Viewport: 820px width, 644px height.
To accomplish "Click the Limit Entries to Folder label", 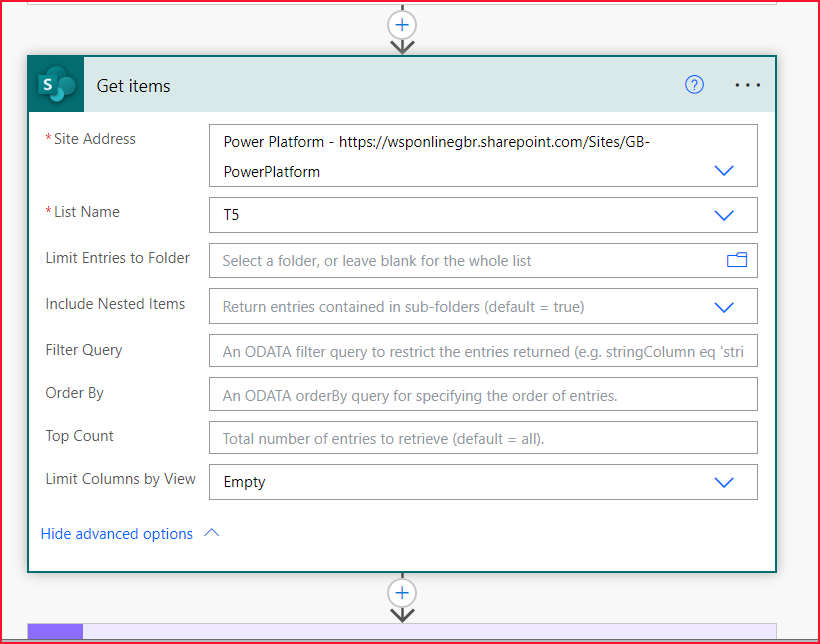I will click(118, 258).
